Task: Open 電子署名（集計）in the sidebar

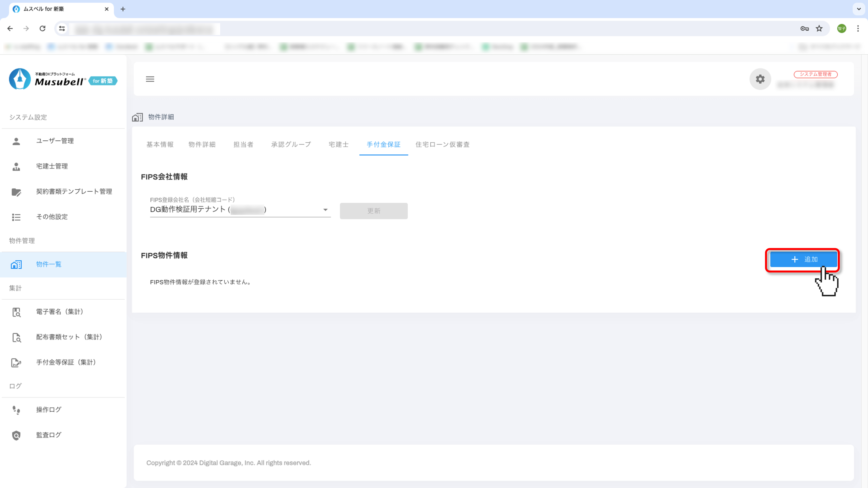Action: (60, 312)
